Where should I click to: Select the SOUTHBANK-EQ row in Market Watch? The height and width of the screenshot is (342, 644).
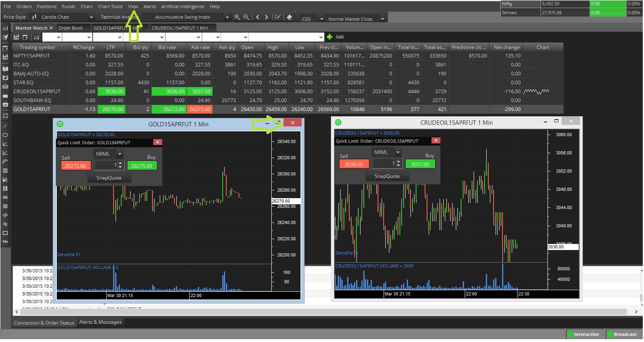[x=288, y=100]
